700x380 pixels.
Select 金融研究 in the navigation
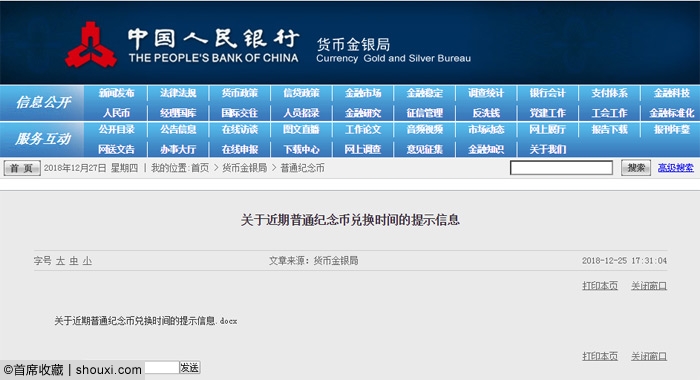tap(363, 113)
